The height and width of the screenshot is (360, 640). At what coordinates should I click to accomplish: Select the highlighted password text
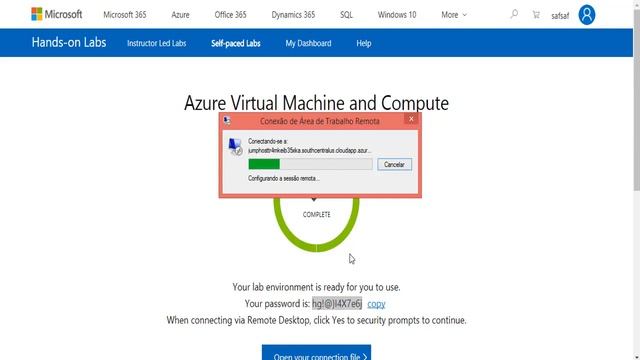click(337, 304)
